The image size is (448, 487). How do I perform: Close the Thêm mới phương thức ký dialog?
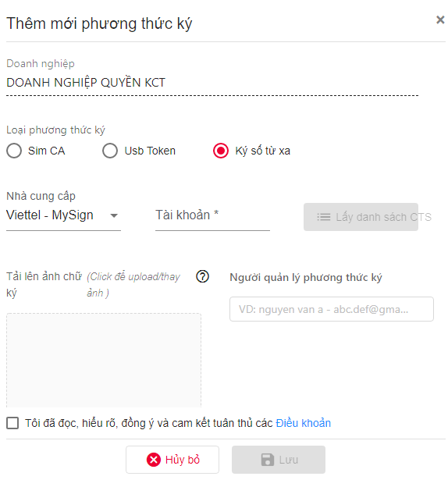tap(440, 20)
